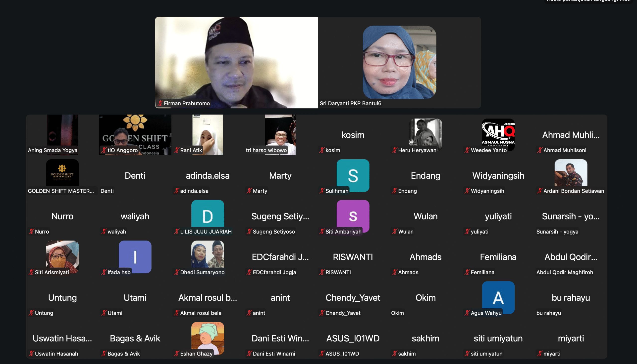
Task: Click Eshan Ghazy cartoon profile picture
Action: [x=208, y=336]
